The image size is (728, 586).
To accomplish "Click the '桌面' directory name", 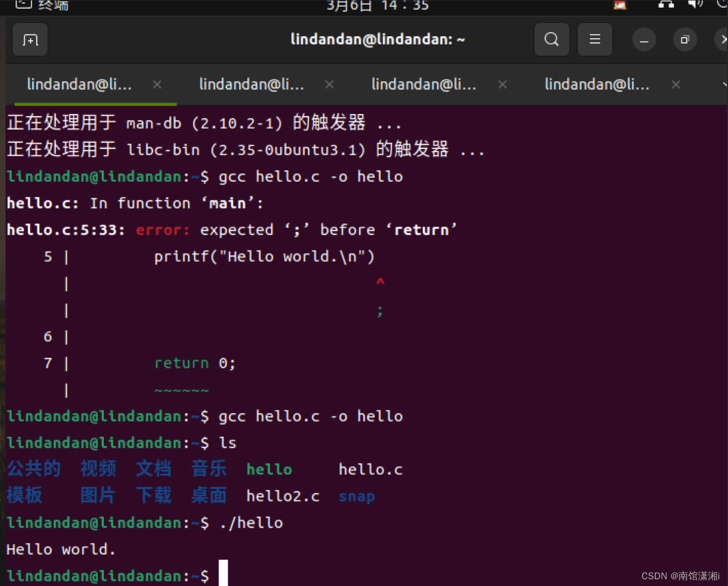I will coord(209,496).
